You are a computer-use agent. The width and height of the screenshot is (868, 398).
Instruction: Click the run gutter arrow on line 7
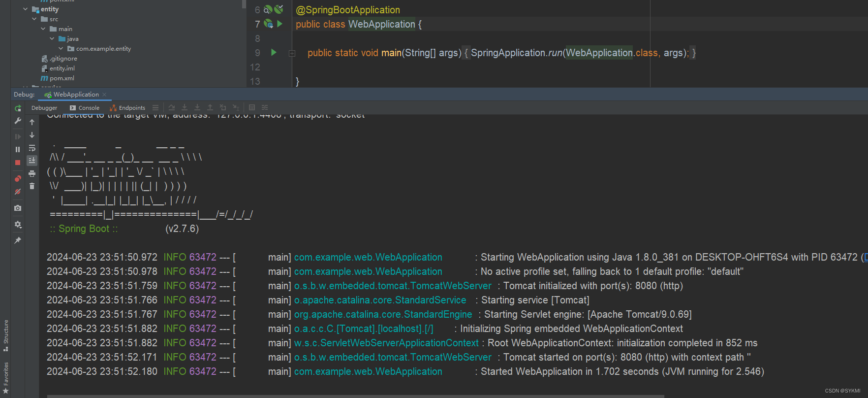pyautogui.click(x=279, y=24)
